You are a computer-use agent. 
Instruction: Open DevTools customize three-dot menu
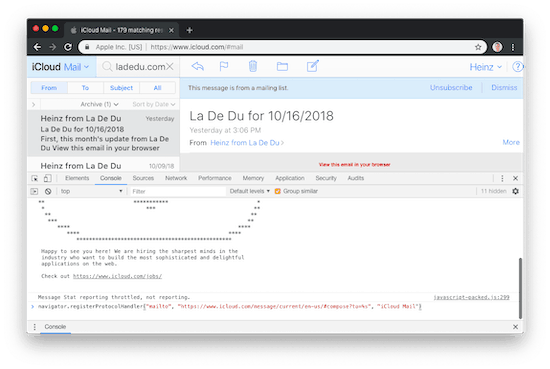tap(502, 178)
